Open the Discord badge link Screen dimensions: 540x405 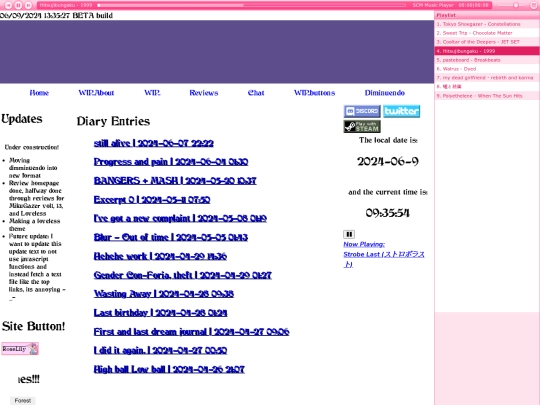(362, 111)
